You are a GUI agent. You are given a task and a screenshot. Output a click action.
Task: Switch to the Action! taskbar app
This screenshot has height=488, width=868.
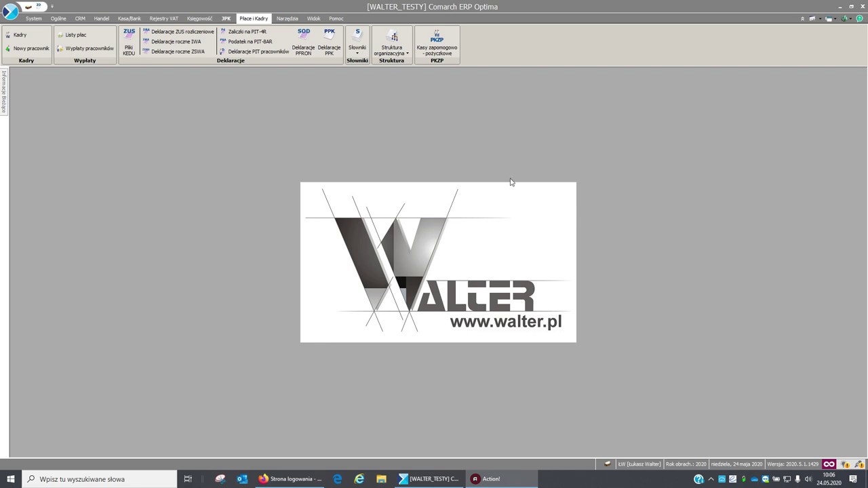(x=502, y=479)
